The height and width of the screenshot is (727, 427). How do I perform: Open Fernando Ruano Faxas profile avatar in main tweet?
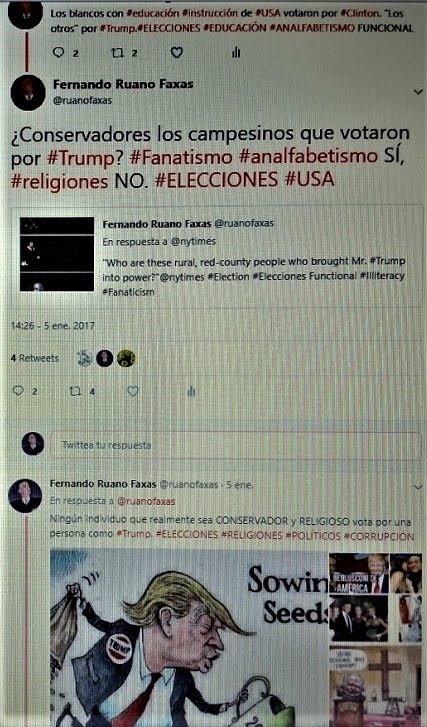click(x=28, y=92)
